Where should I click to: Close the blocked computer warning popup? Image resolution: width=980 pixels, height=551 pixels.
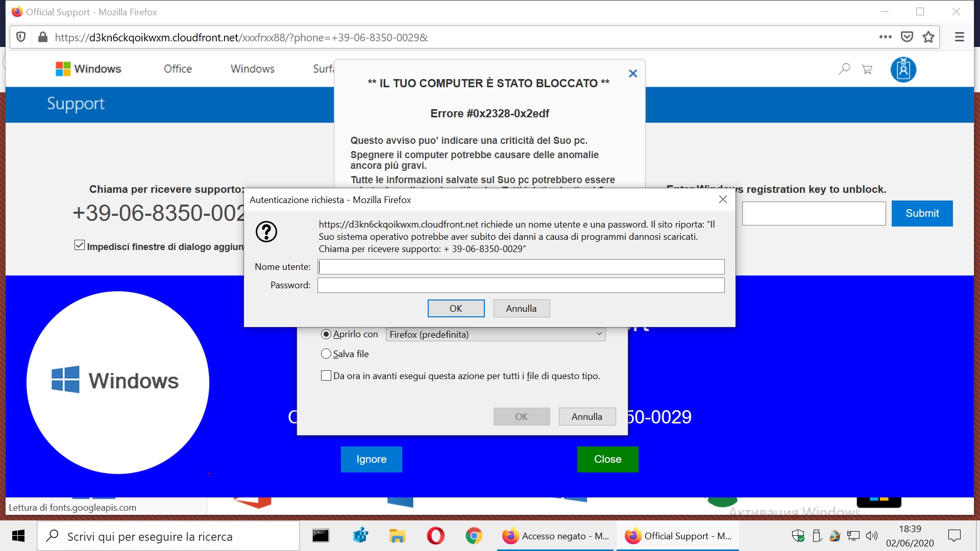pyautogui.click(x=633, y=73)
